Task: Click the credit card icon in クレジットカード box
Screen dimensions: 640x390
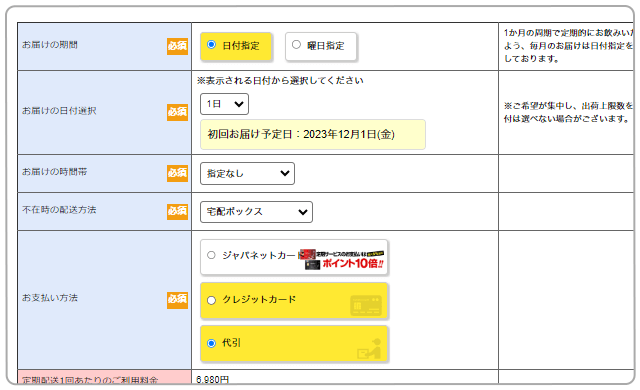Action: [366, 306]
